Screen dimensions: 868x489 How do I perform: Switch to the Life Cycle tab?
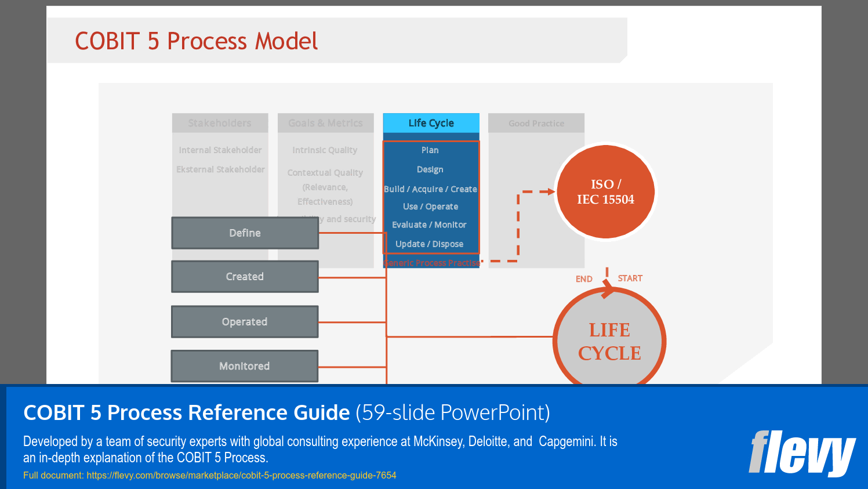point(431,122)
